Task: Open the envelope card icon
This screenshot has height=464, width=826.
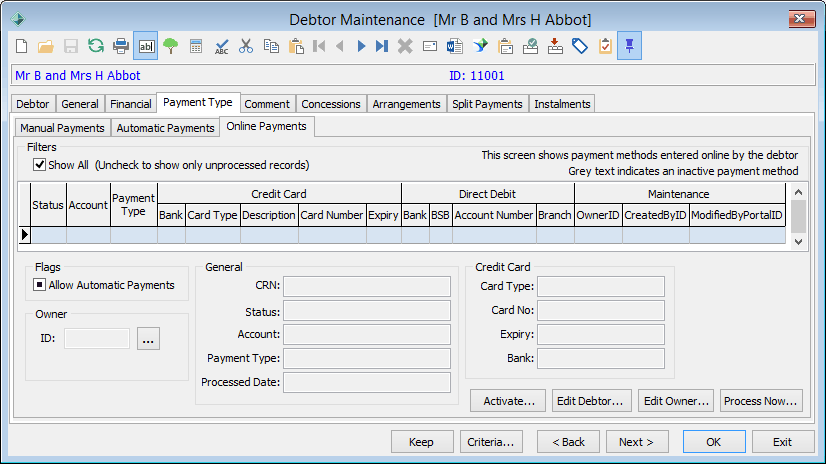Action: coord(430,46)
